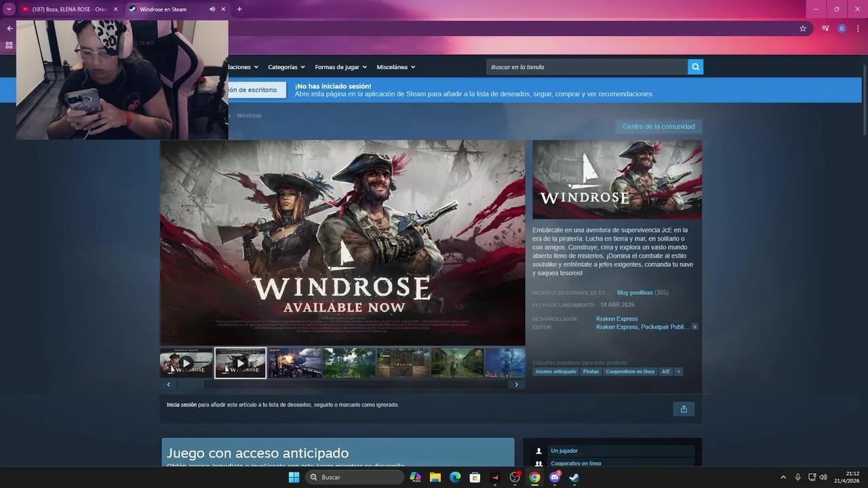Open the Piratas tag

[591, 371]
